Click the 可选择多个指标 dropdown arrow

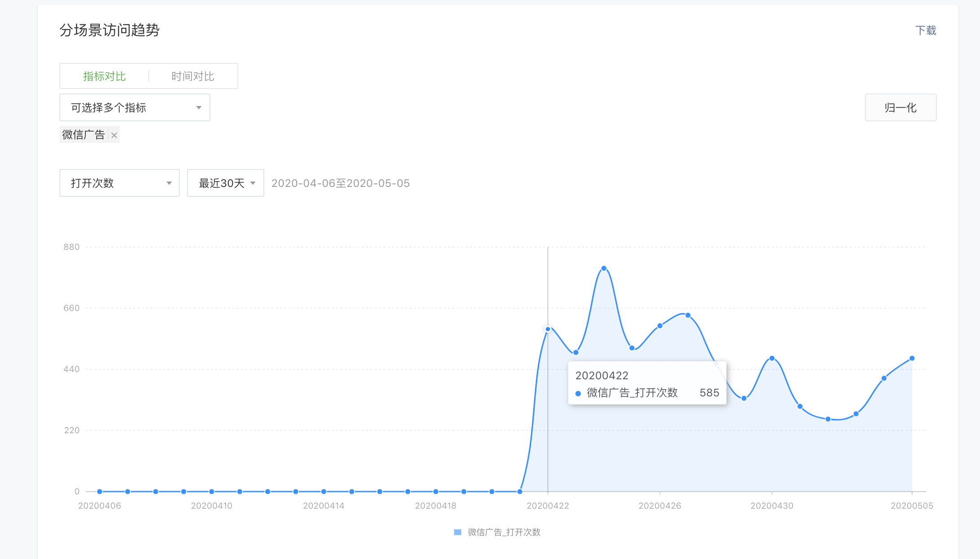pyautogui.click(x=199, y=108)
